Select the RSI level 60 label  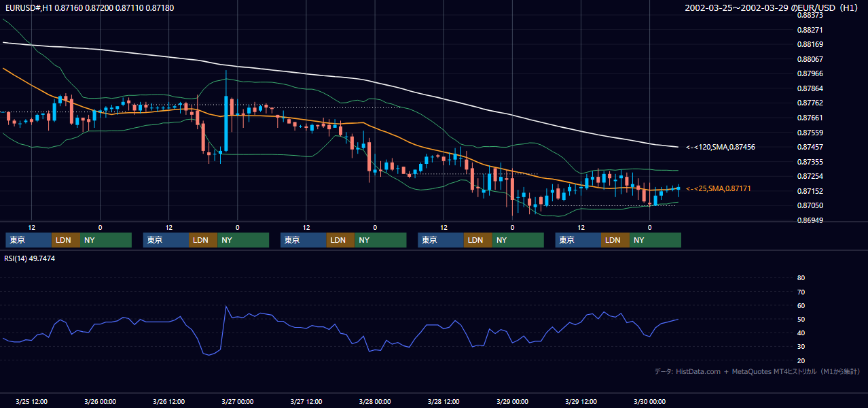801,305
